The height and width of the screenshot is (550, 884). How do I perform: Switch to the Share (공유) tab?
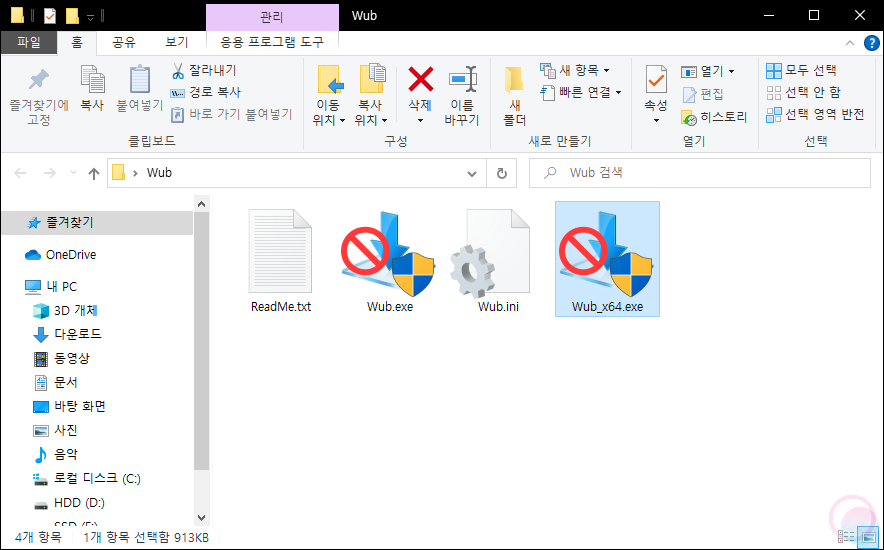[124, 43]
